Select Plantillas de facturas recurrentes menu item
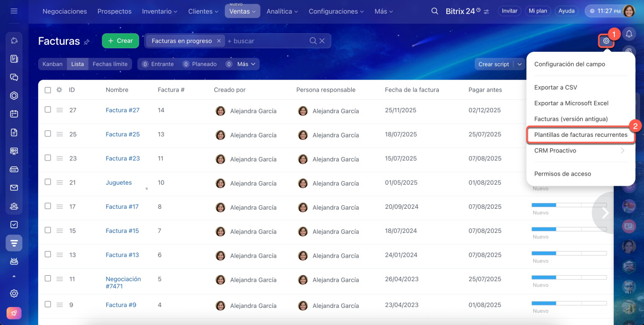Image resolution: width=644 pixels, height=325 pixels. tap(581, 135)
